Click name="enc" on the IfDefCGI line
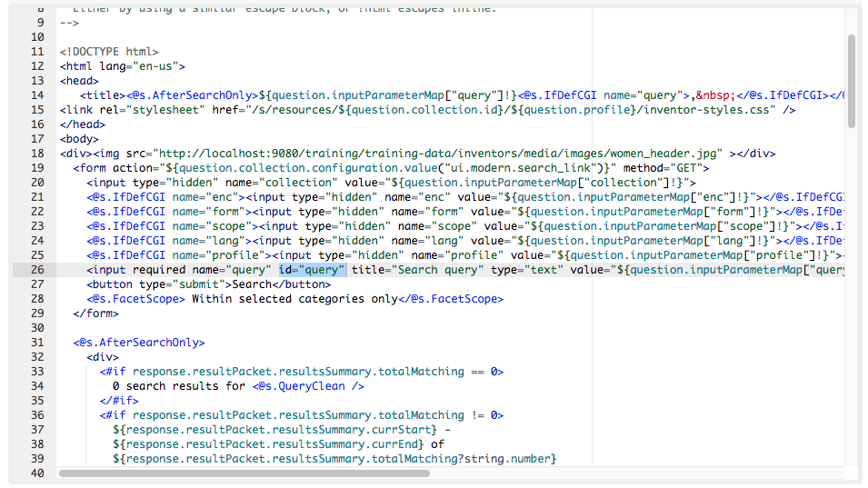Viewport: 868px width, 488px height. [205, 197]
